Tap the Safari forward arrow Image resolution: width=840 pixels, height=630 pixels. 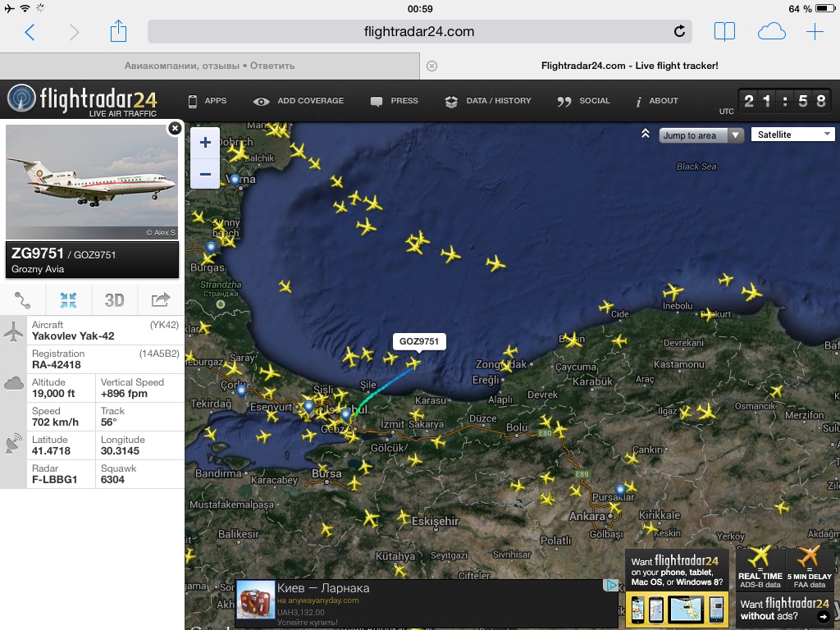pyautogui.click(x=74, y=32)
